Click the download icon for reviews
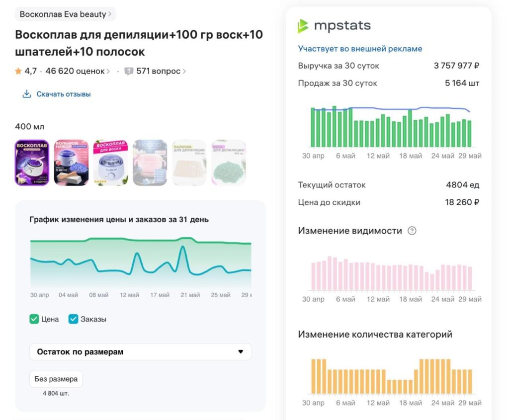The height and width of the screenshot is (420, 509). click(x=27, y=94)
